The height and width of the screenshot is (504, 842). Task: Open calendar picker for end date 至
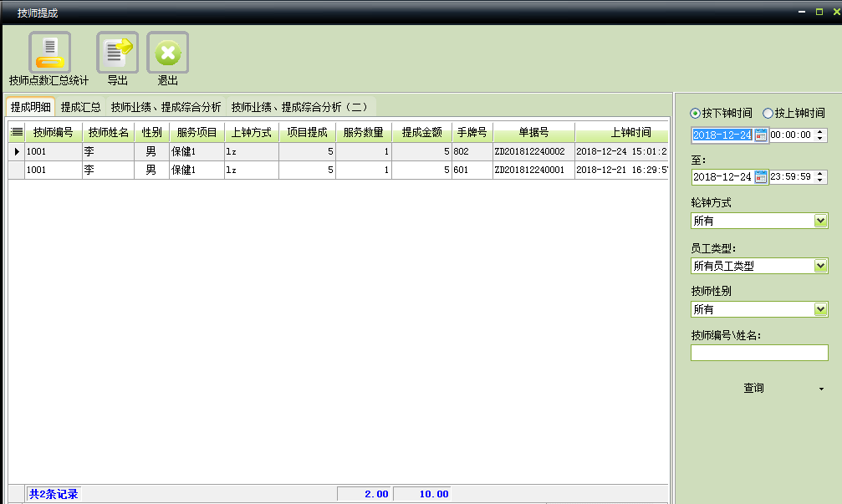760,176
